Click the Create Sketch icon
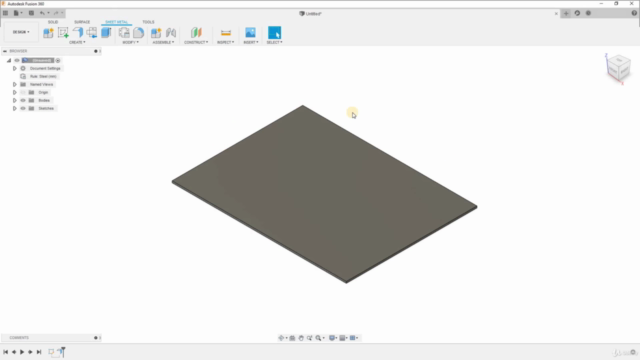Screen dimensions: 640x360 (63, 33)
